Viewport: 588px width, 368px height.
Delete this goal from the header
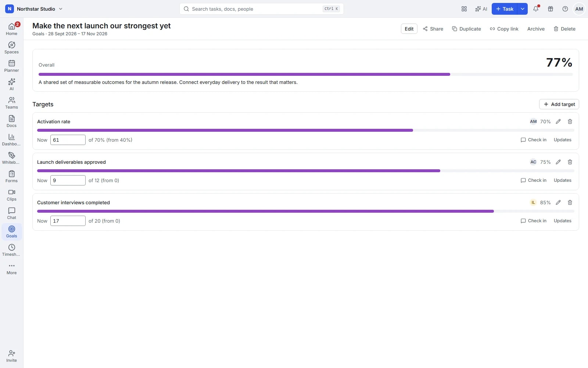[564, 29]
